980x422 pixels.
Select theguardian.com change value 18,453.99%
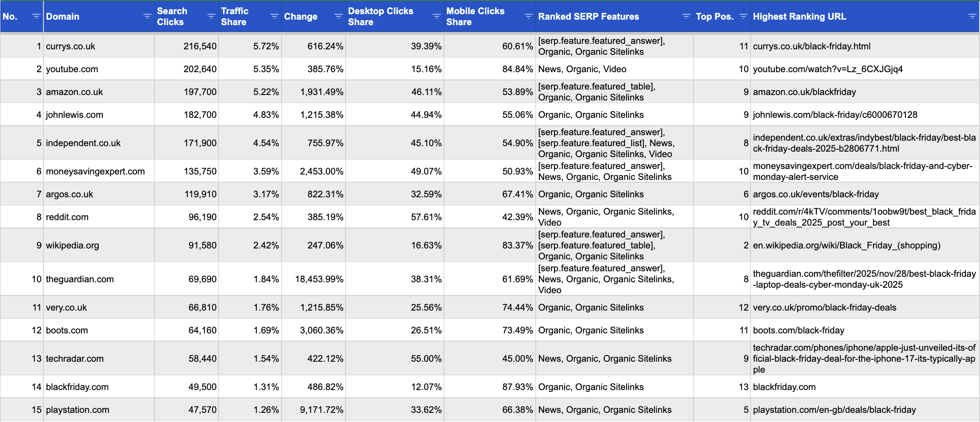pyautogui.click(x=319, y=279)
